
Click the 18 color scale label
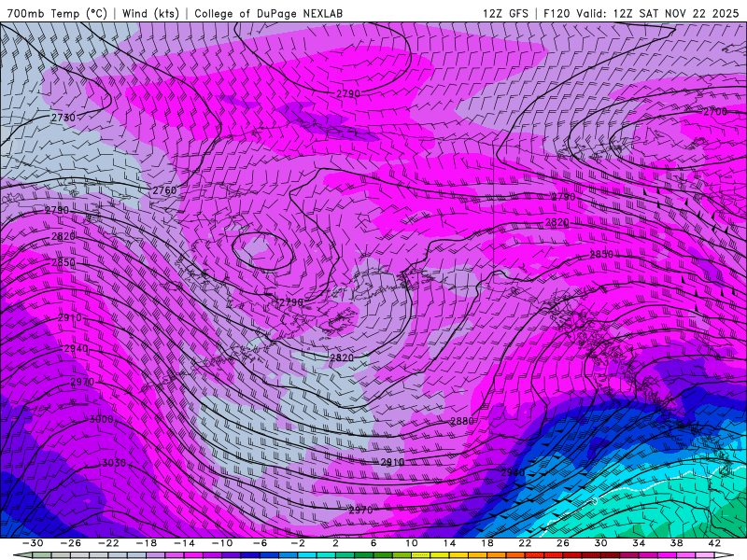pos(487,543)
